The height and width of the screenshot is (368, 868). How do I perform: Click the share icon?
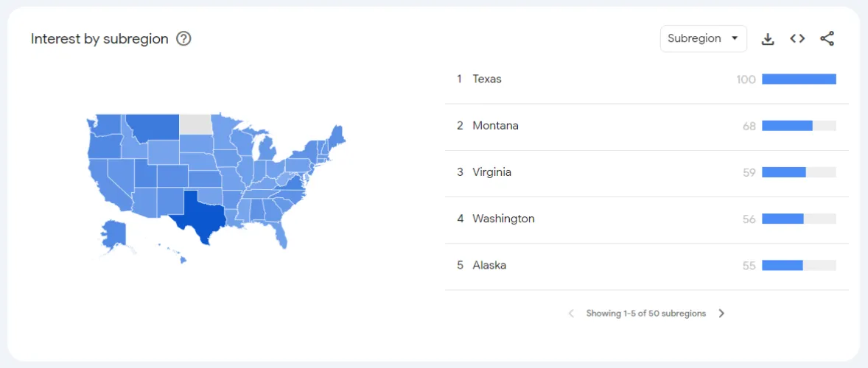827,39
